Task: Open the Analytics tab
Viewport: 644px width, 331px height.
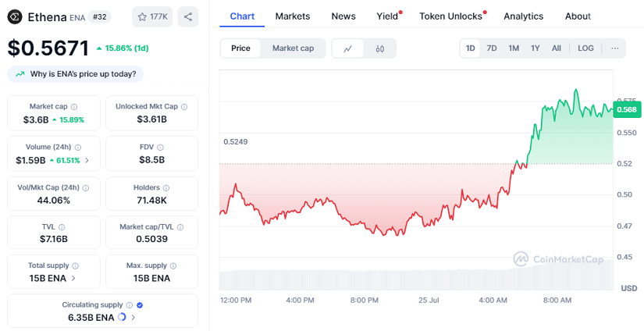Action: pos(523,16)
